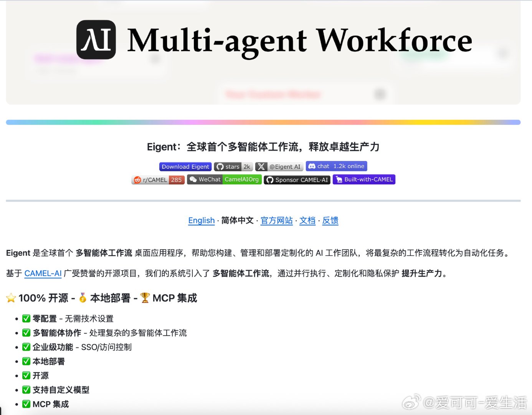
Task: Click the check mark beside 零配置
Action: pos(26,319)
